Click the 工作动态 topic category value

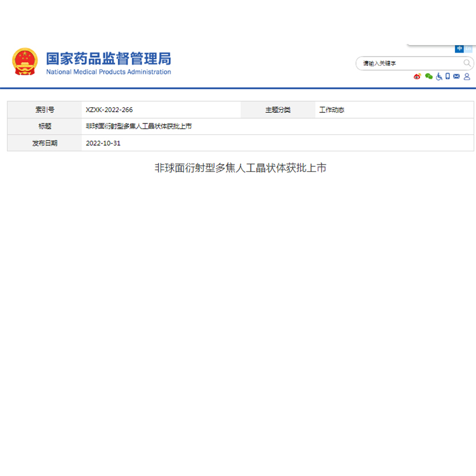point(331,110)
